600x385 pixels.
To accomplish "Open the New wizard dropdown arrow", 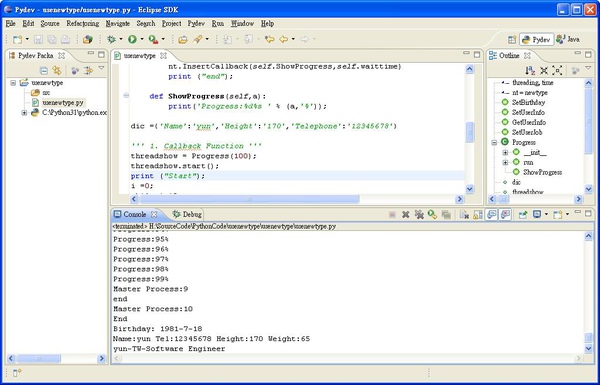I will pyautogui.click(x=27, y=39).
